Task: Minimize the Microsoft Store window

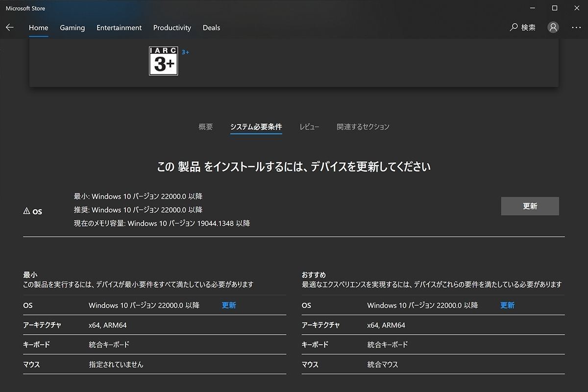Action: pyautogui.click(x=533, y=8)
